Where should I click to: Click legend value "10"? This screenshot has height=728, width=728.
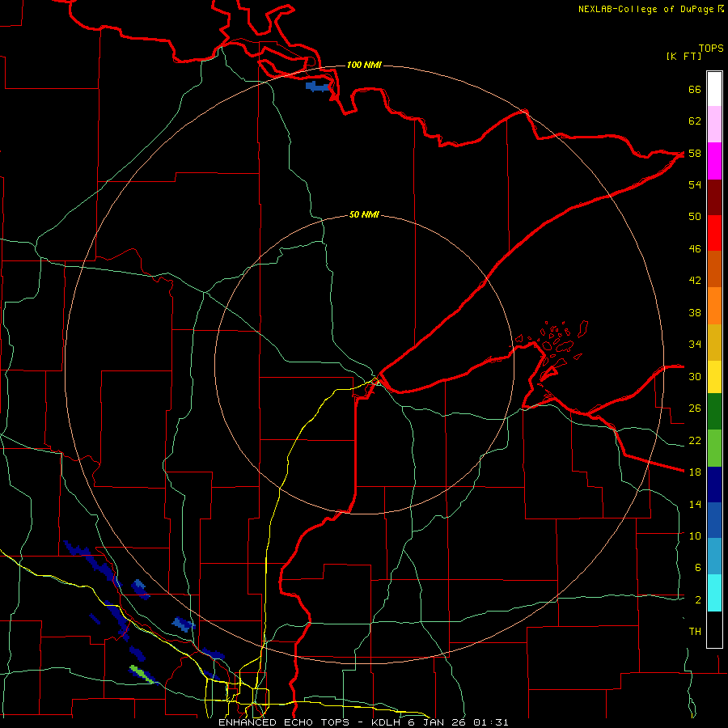pyautogui.click(x=695, y=535)
